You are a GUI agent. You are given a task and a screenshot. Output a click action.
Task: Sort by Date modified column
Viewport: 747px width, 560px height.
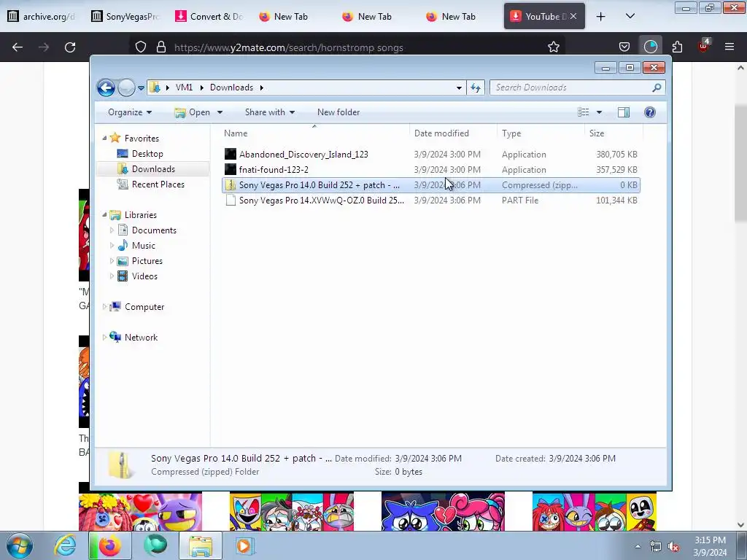(453, 133)
